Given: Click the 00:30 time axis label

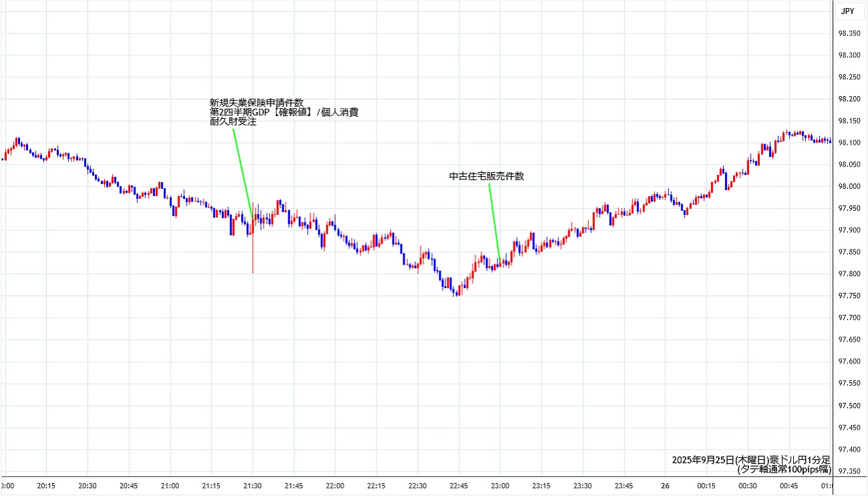Looking at the screenshot, I should click(x=748, y=486).
